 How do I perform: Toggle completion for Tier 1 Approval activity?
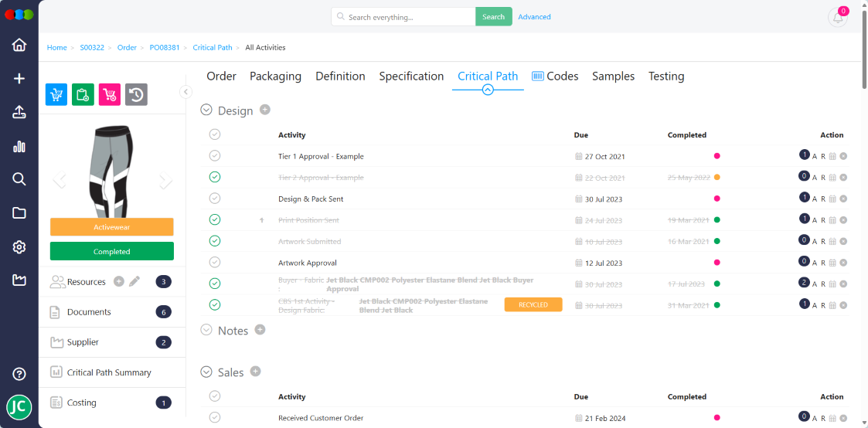[x=215, y=156]
